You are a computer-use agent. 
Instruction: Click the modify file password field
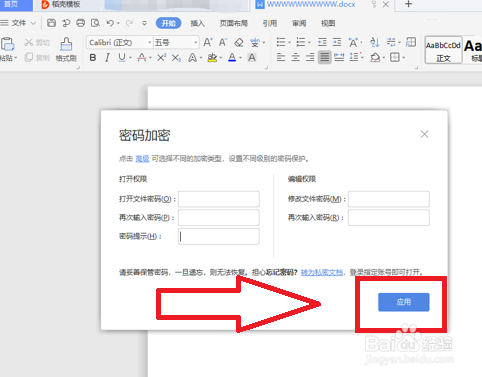click(389, 199)
